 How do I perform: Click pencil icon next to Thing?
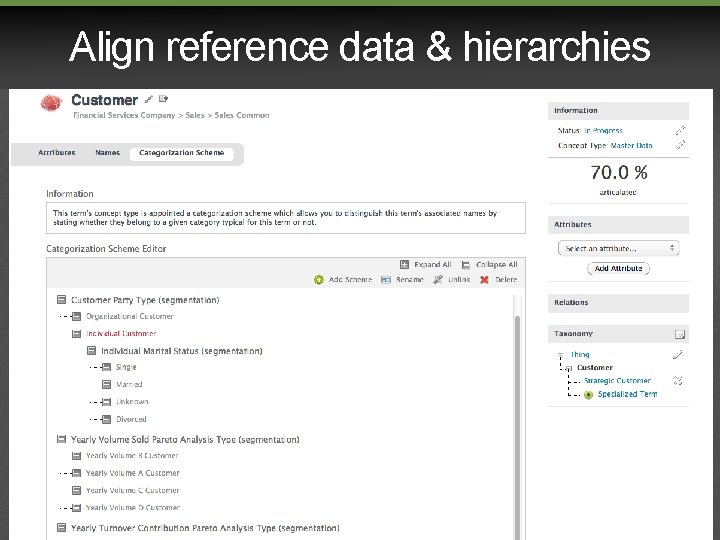pyautogui.click(x=677, y=354)
